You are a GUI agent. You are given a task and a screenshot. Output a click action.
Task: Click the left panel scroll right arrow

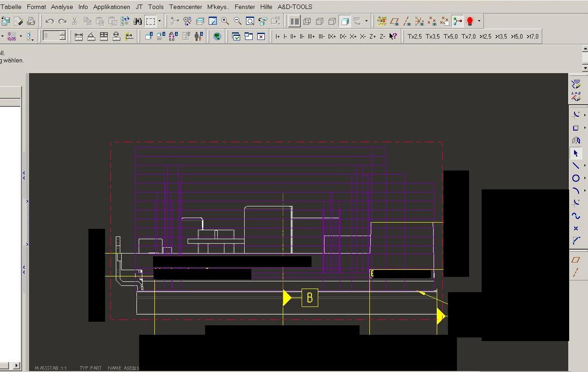coord(17,366)
